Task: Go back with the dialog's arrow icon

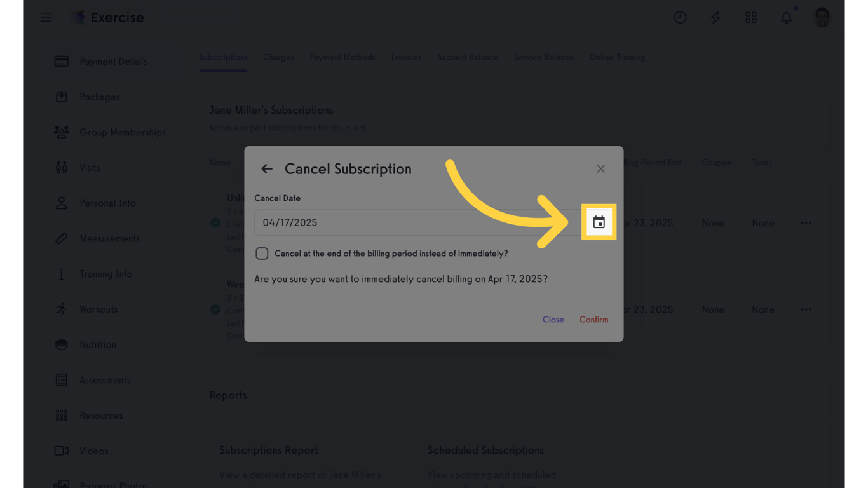Action: (x=266, y=169)
